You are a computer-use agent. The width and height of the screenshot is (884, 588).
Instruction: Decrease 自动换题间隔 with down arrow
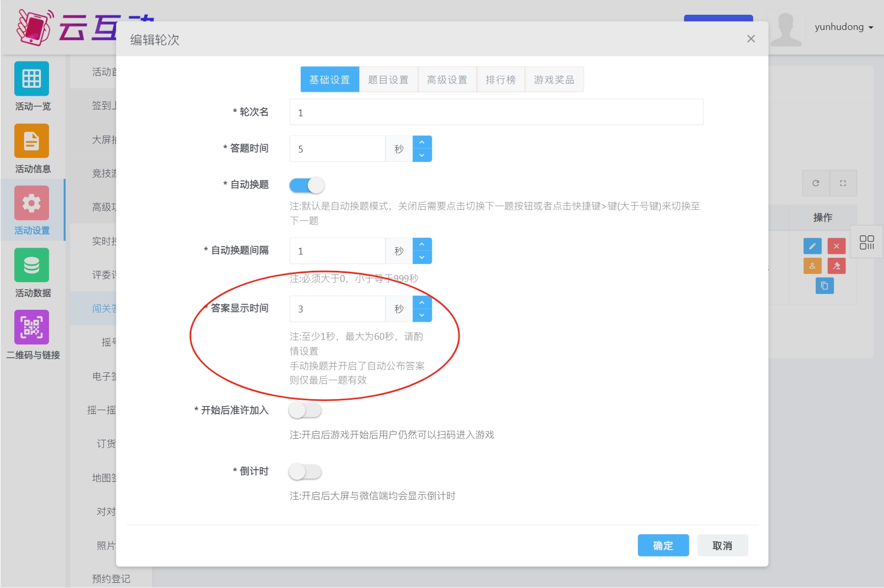(422, 257)
